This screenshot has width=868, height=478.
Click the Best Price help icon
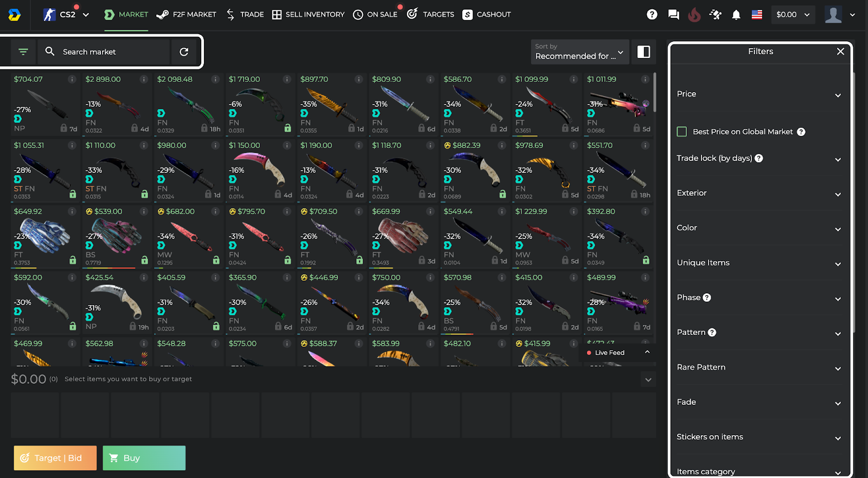(x=801, y=132)
